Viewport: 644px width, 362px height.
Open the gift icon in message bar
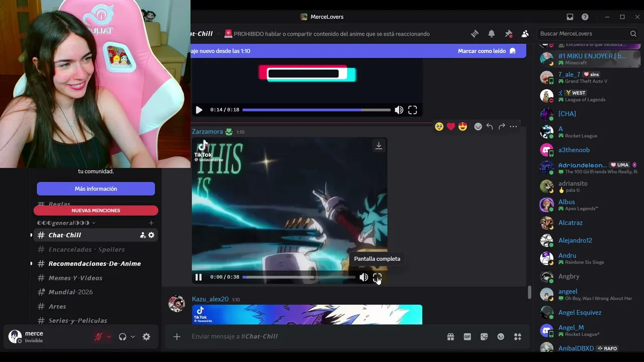[x=450, y=336]
